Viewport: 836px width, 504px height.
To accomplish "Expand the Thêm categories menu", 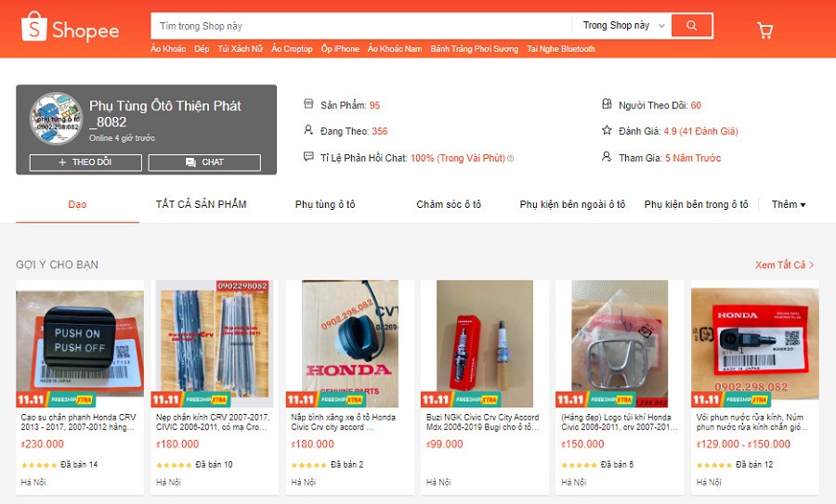I will click(788, 204).
